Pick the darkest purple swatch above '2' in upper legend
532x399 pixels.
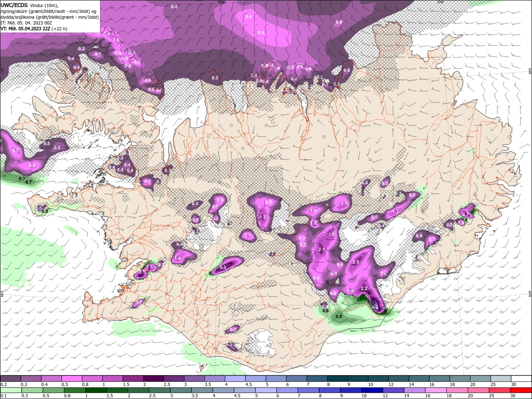pos(153,379)
